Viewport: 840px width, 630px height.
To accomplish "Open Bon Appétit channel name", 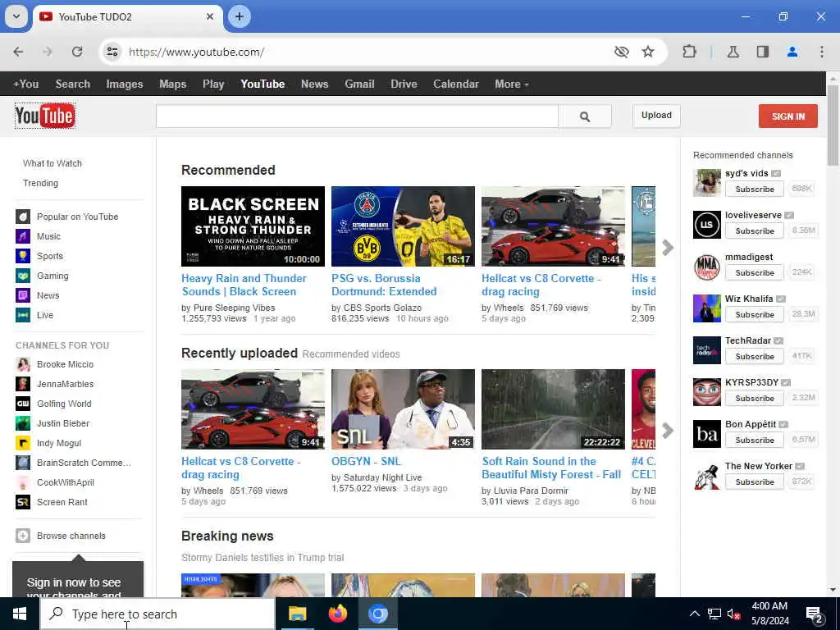I will pyautogui.click(x=751, y=424).
